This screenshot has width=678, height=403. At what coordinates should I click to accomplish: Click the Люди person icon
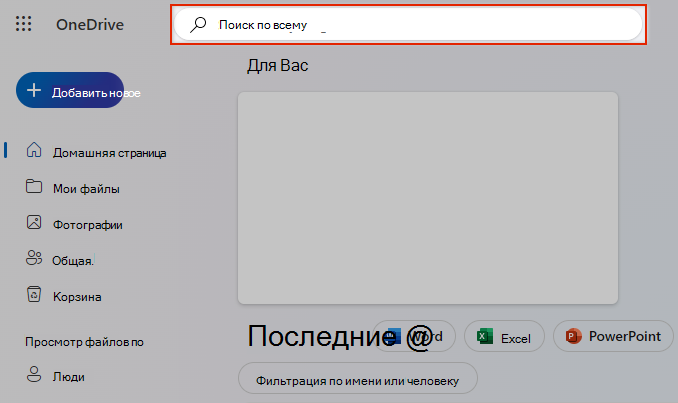(34, 374)
